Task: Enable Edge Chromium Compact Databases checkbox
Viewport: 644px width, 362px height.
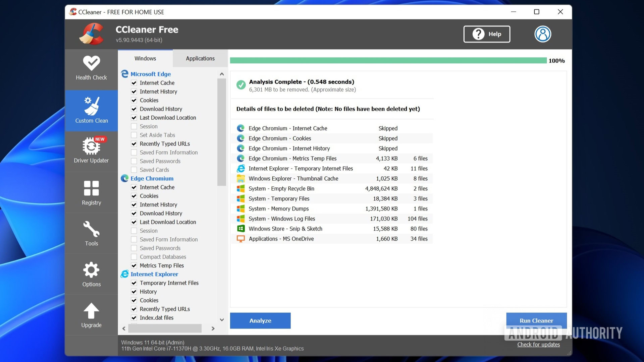Action: point(134,257)
